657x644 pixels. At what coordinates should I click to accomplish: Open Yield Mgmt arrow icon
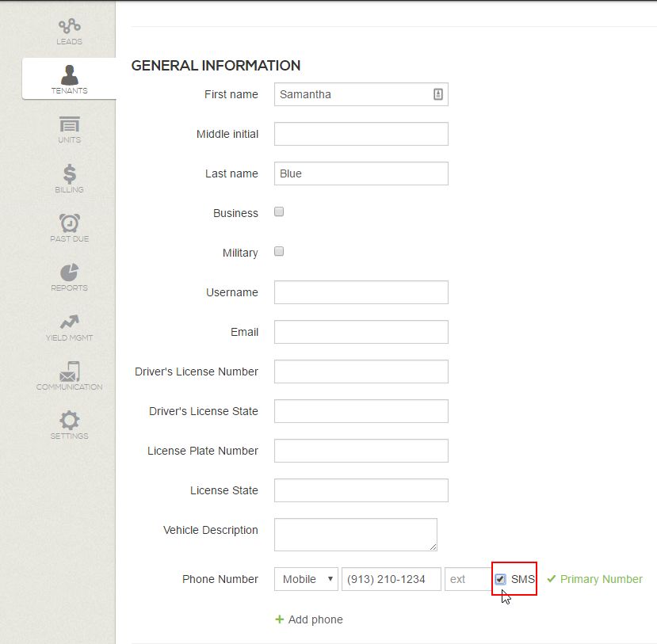coord(69,322)
